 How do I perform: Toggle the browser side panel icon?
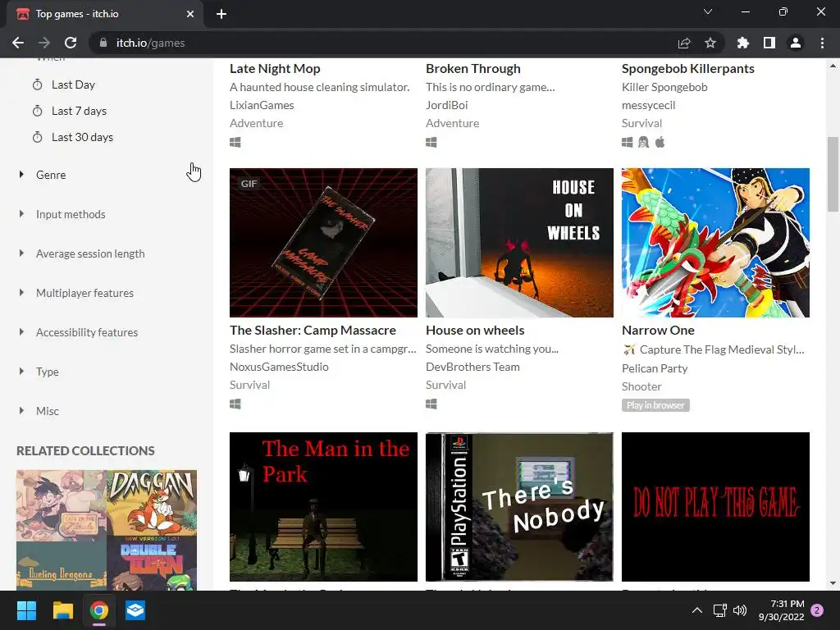769,43
